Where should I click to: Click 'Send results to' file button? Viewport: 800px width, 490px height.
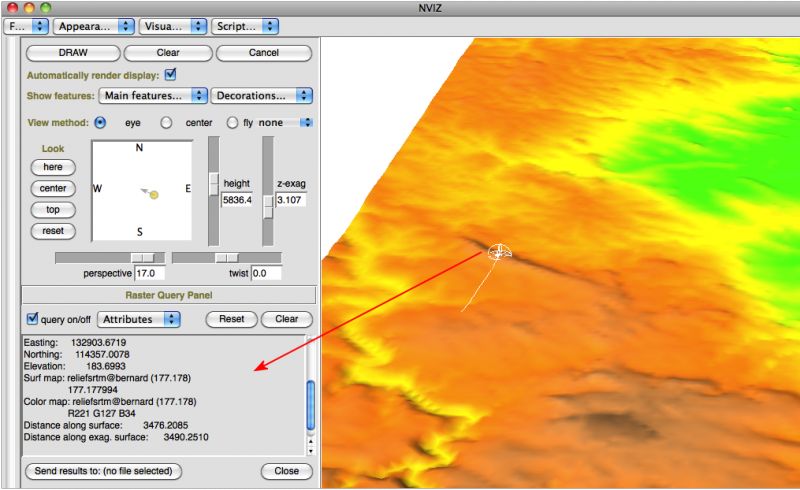tap(103, 471)
